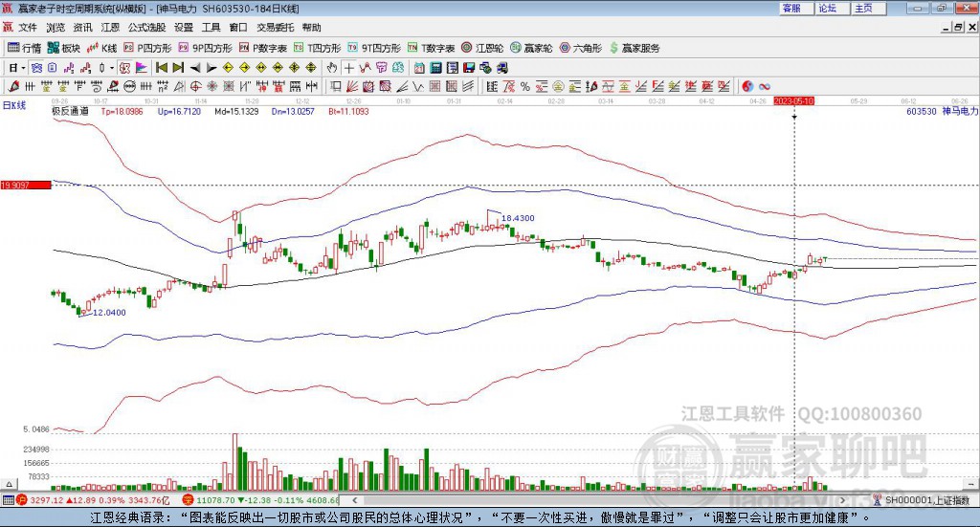Open the 窗口 menu

click(238, 28)
